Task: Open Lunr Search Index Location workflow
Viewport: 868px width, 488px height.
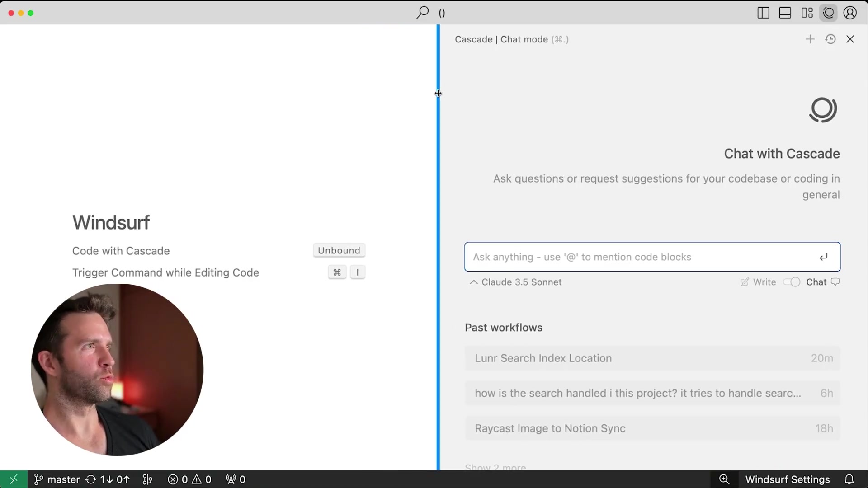Action: [652, 358]
